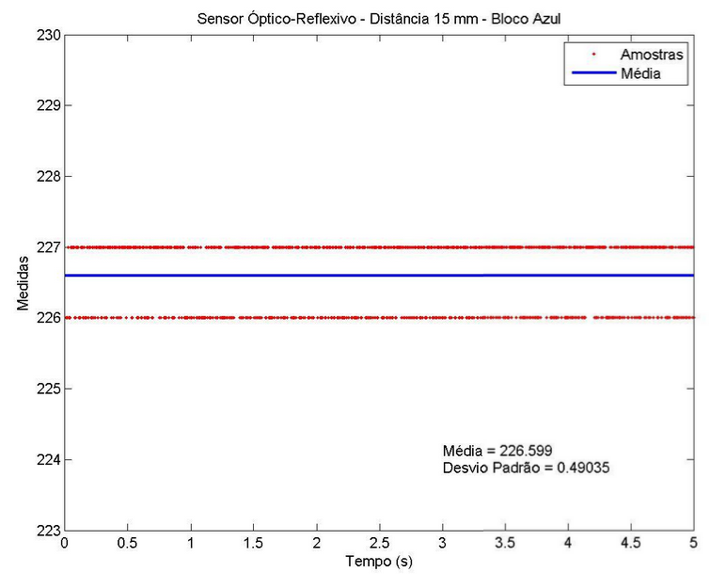Click the x-axis tick label 3.5

click(505, 543)
